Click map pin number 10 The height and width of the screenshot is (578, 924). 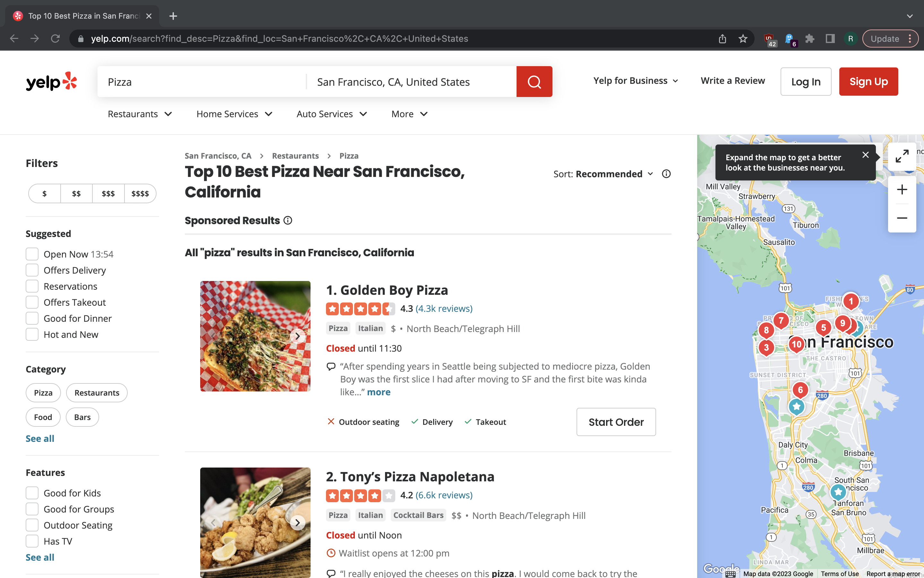[x=797, y=345]
